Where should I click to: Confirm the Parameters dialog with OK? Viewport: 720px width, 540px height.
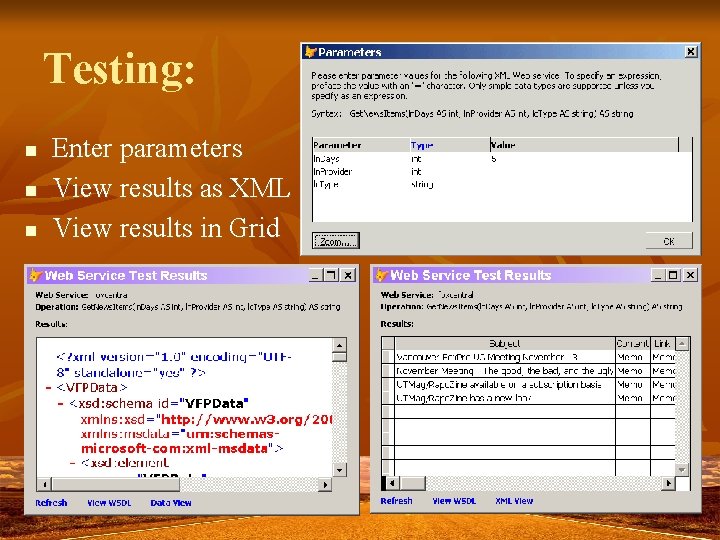669,241
